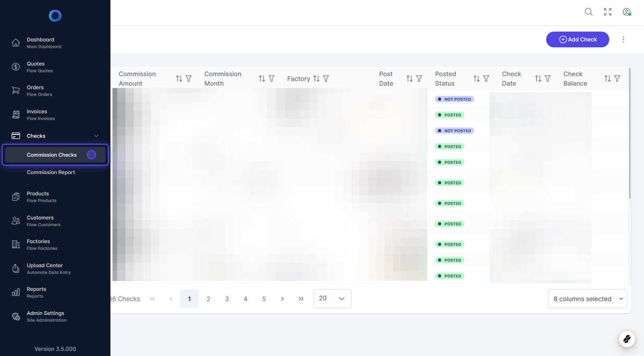Collapse the Checks section chevron

coord(96,136)
